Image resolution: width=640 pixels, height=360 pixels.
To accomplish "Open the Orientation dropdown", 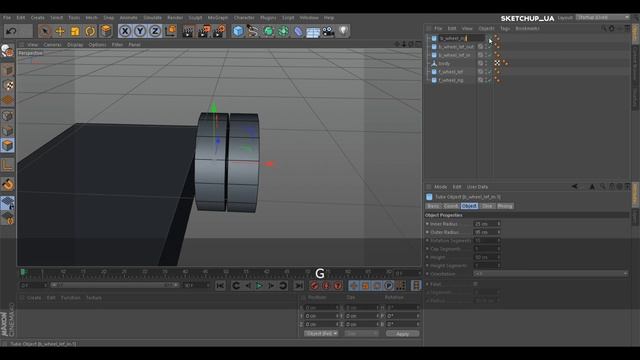I will pos(551,273).
